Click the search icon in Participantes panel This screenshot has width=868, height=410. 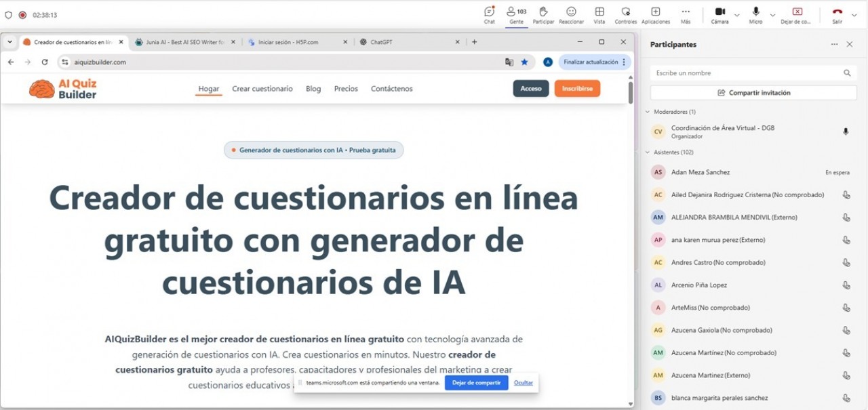(x=847, y=73)
